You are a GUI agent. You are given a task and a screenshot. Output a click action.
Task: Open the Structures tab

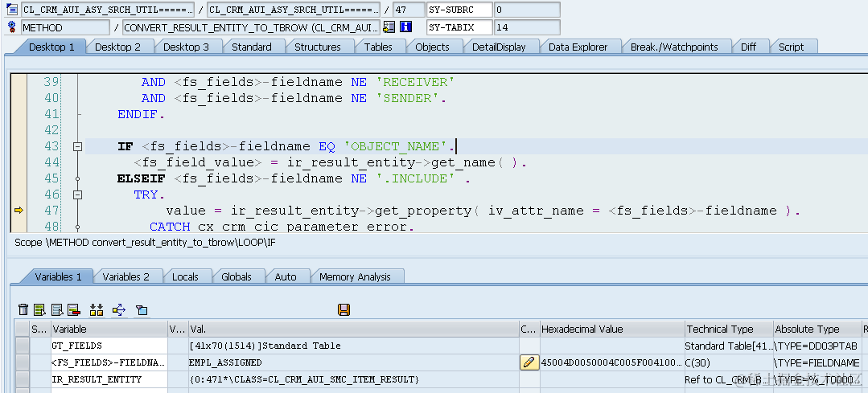(317, 47)
